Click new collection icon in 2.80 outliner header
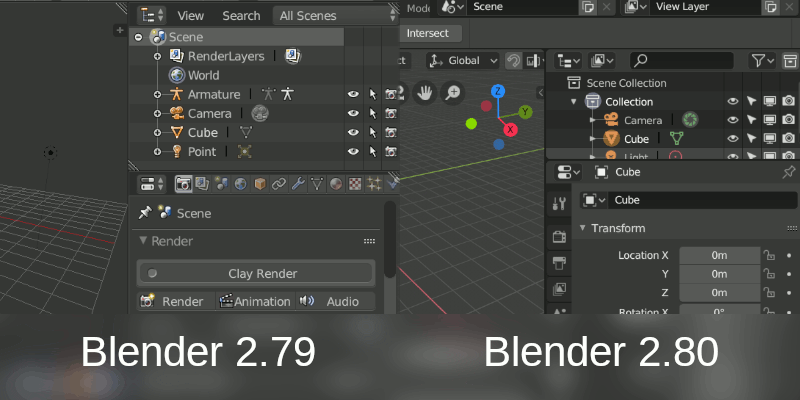The image size is (800, 400). 790,61
